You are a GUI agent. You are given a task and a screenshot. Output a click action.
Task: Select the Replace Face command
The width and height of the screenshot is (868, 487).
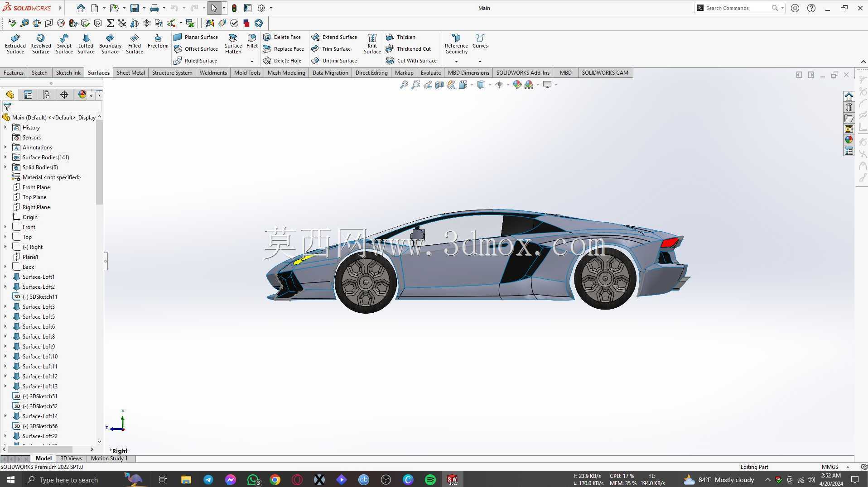tap(283, 49)
